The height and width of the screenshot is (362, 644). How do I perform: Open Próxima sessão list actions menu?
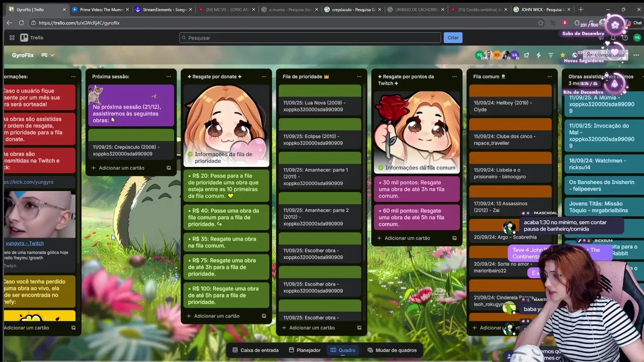(x=169, y=76)
